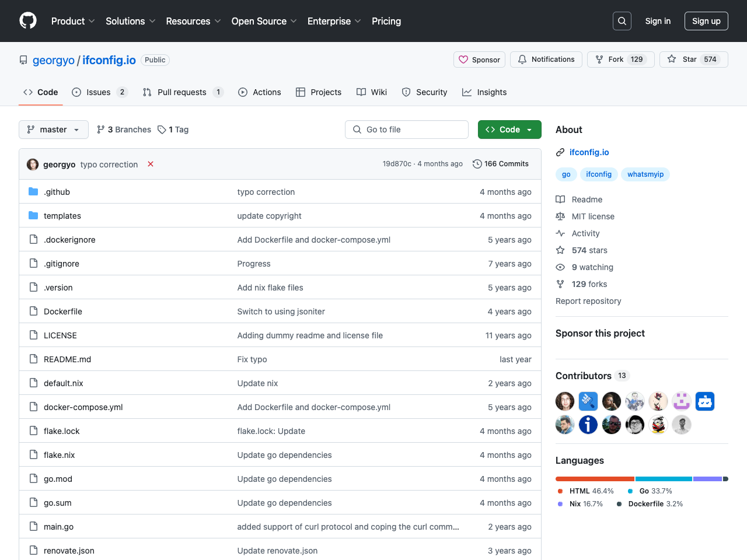Viewport: 747px width, 560px height.
Task: Click the templates folder icon
Action: [x=33, y=215]
